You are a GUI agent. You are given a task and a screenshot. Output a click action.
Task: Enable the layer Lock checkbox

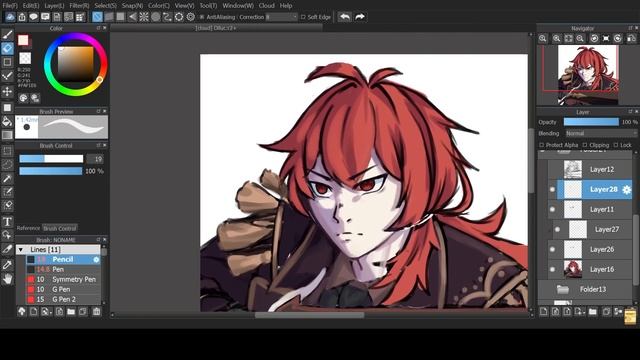pyautogui.click(x=616, y=145)
